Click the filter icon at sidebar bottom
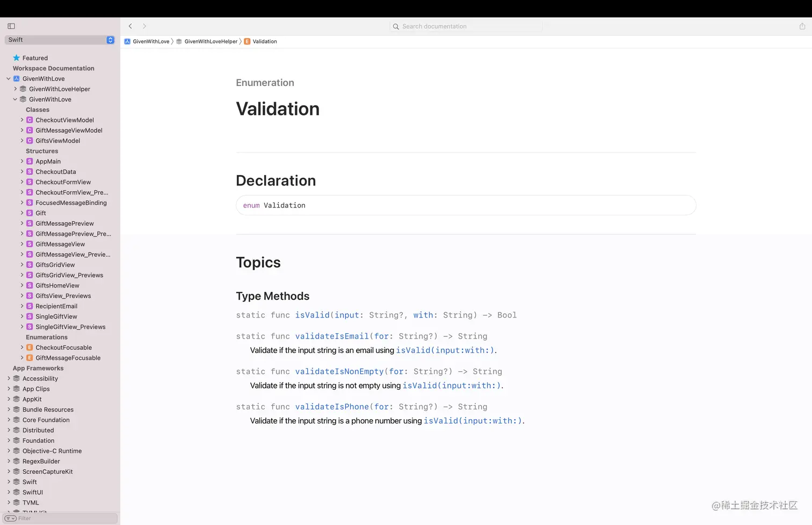Screen dimensions: 812x525 click(10, 519)
